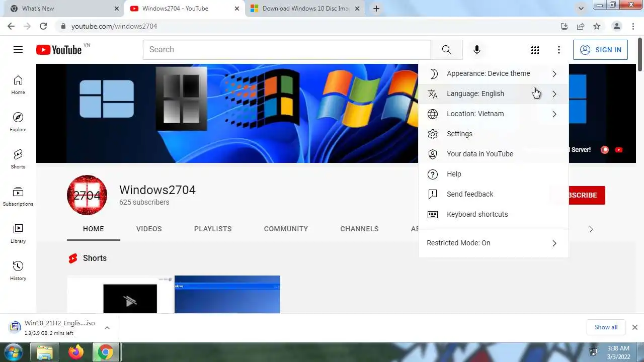Screen dimensions: 644x362
Task: Open Location: Vietnam submenu
Action: [x=493, y=114]
